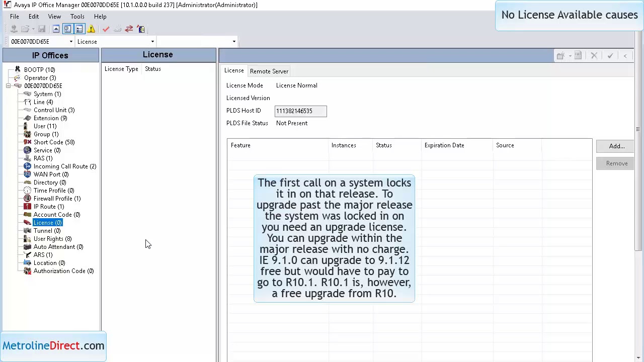Click yellow warning error pane icon
644x362 pixels.
(91, 29)
